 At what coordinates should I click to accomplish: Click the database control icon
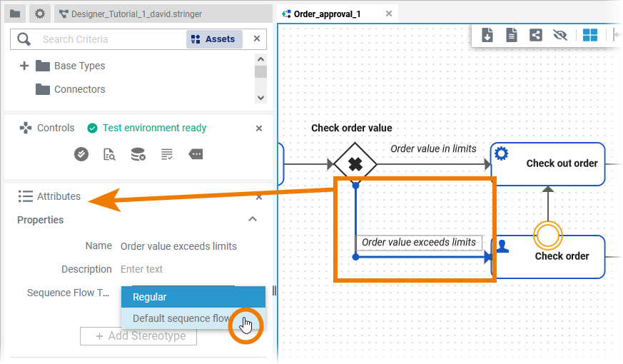tap(138, 154)
